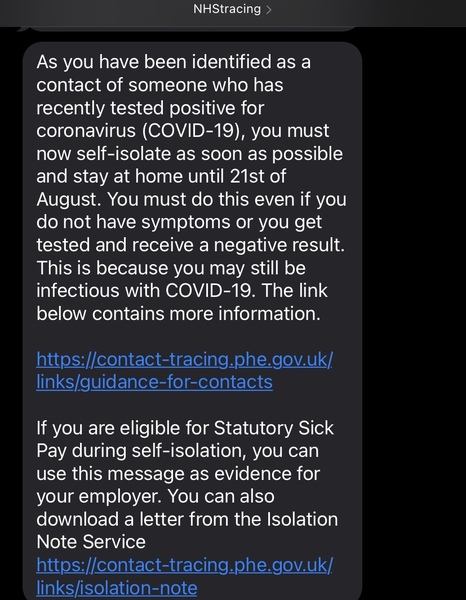
Task: Select the self-isolation message bubble
Action: (x=192, y=321)
